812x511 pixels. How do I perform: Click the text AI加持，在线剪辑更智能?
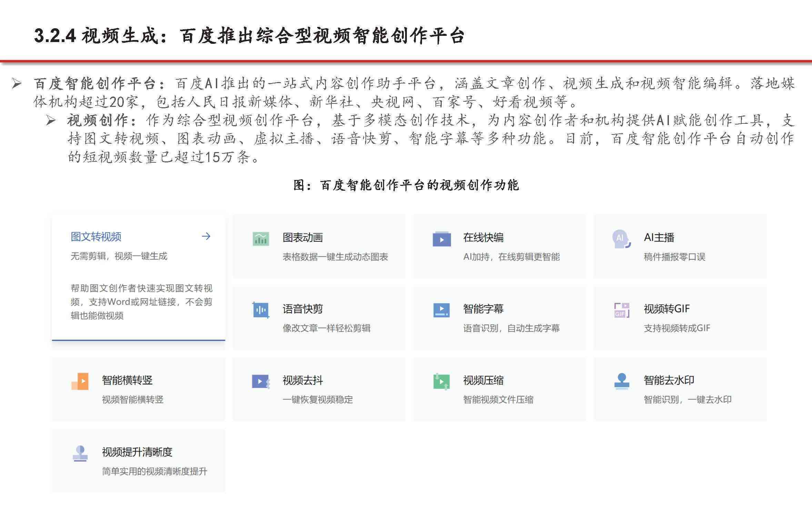click(511, 257)
